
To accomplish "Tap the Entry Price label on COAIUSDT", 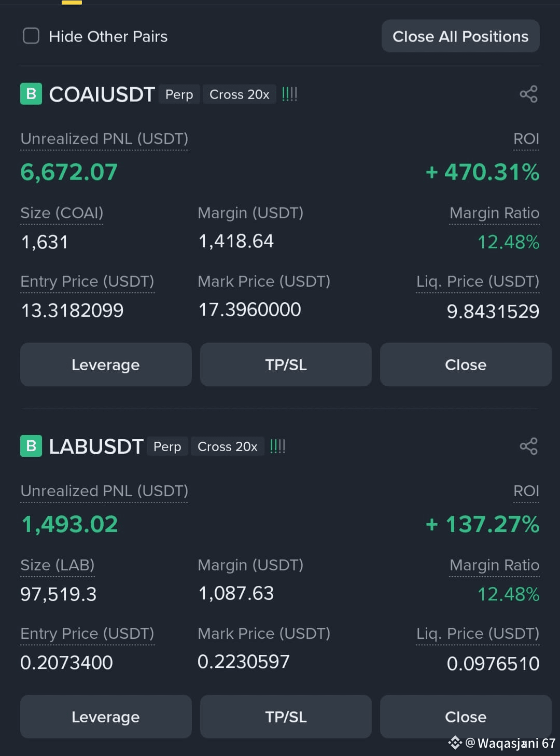I will [x=87, y=282].
